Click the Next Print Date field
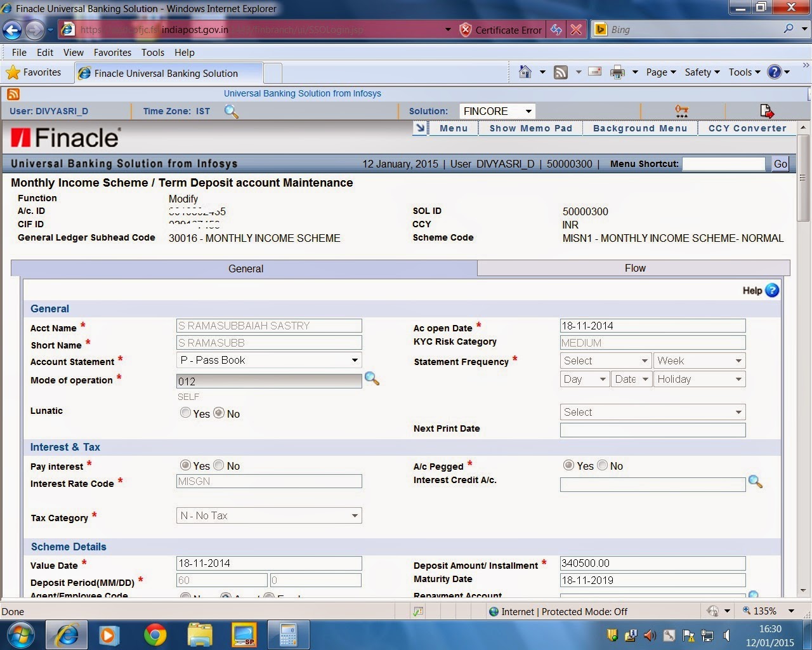 click(x=653, y=430)
